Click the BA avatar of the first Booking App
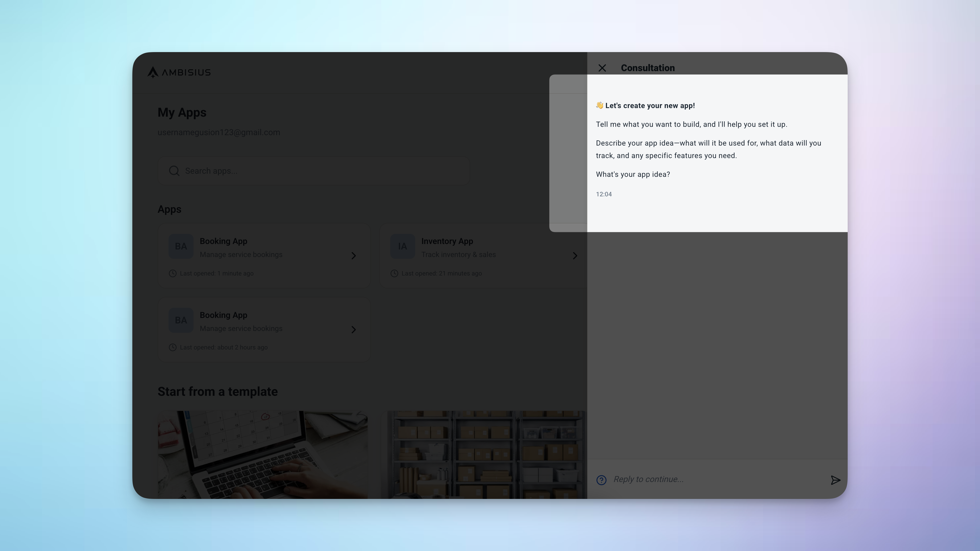This screenshot has width=980, height=551. [181, 246]
